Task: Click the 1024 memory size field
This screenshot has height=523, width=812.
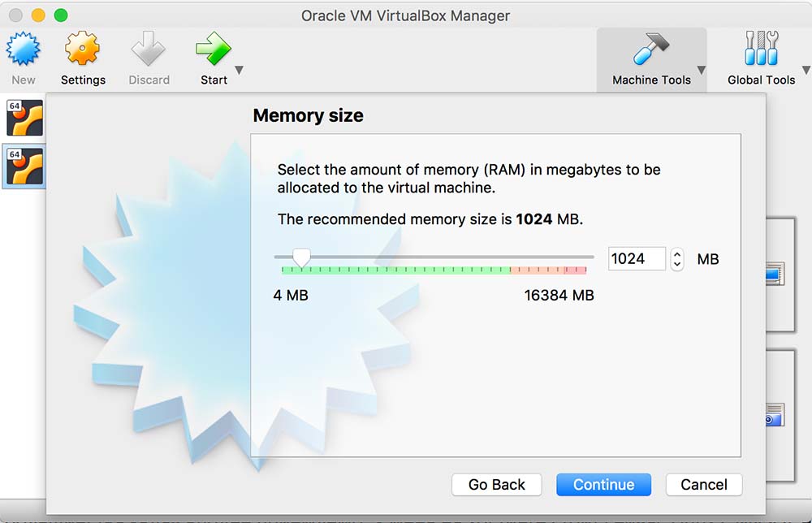Action: coord(636,259)
